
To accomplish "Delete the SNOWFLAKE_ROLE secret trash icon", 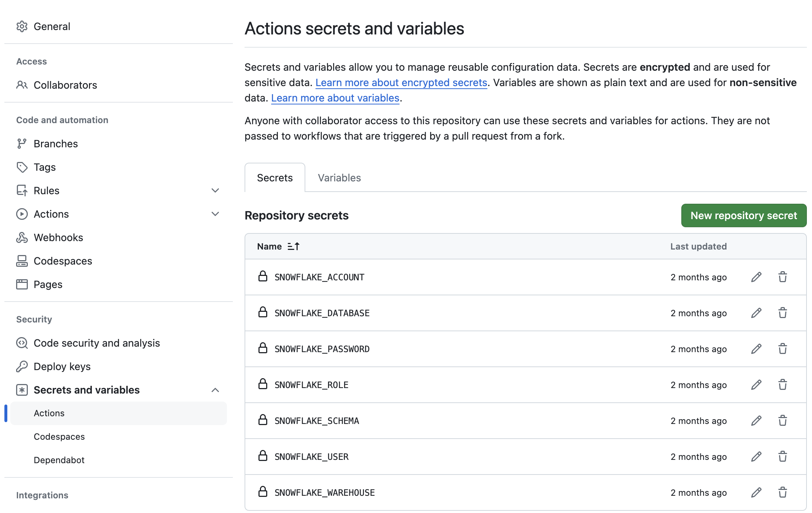I will (783, 385).
